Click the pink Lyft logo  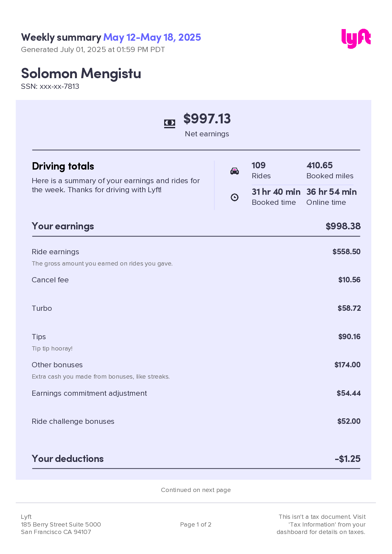point(356,38)
